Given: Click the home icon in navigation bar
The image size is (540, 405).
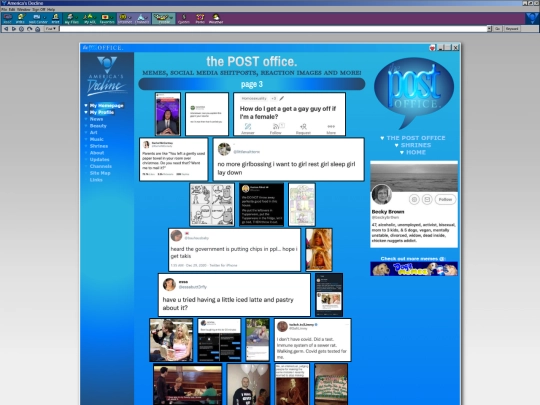Looking at the screenshot, I should (x=38, y=29).
